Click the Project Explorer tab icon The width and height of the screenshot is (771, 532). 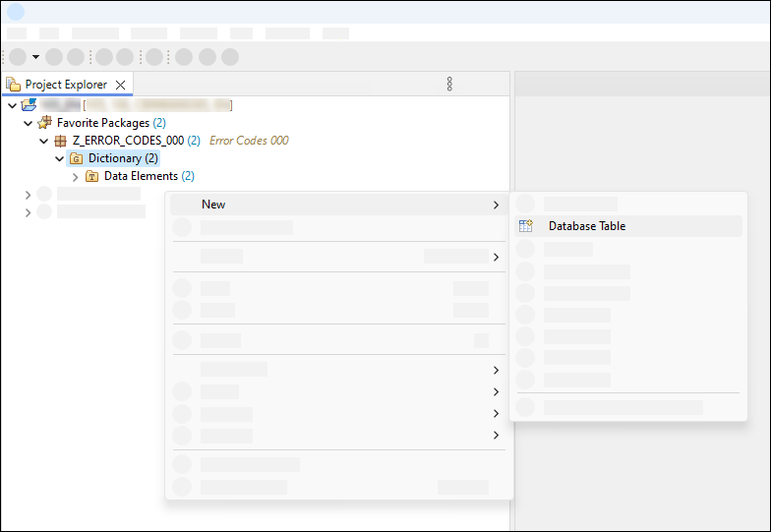tap(14, 85)
